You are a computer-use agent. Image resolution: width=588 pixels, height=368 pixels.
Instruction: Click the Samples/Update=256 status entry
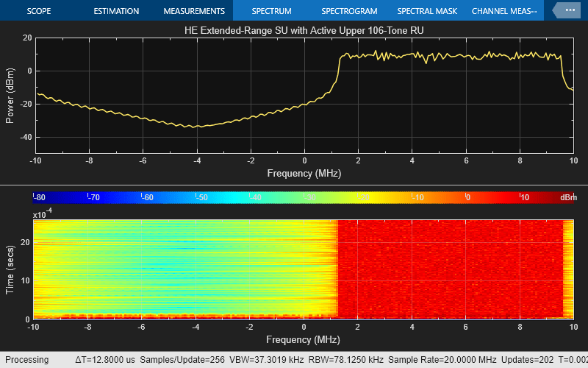coord(182,360)
